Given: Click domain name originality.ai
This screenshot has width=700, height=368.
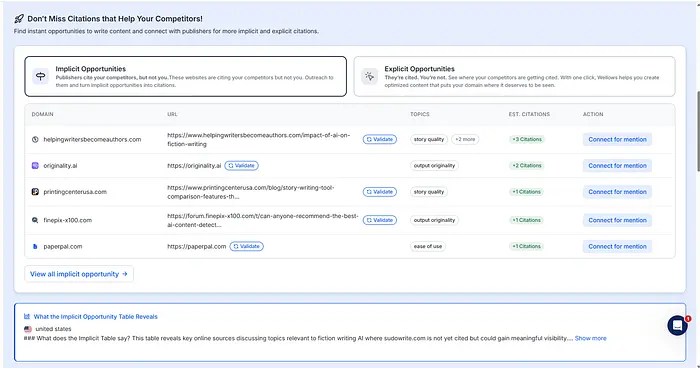Looking at the screenshot, I should pyautogui.click(x=60, y=166).
